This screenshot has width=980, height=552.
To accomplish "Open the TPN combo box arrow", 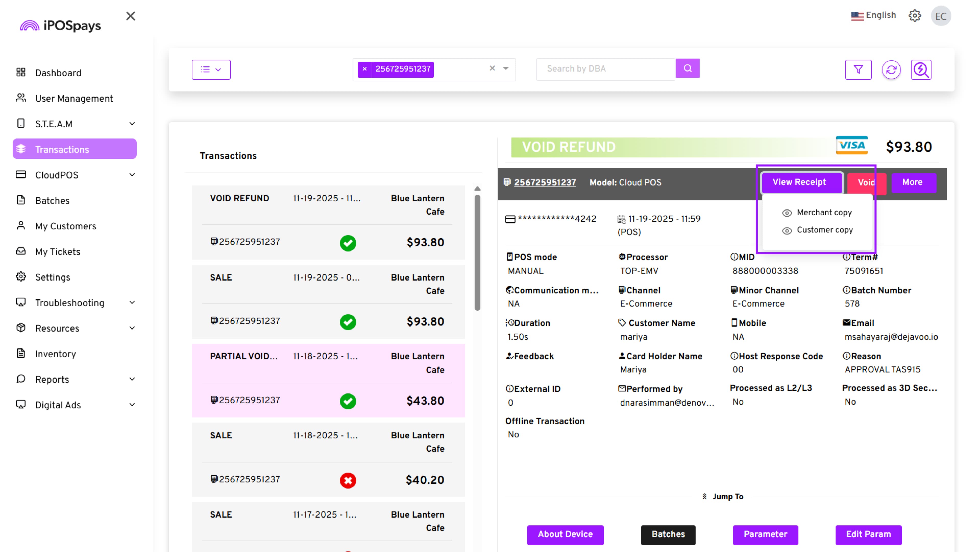I will tap(506, 68).
